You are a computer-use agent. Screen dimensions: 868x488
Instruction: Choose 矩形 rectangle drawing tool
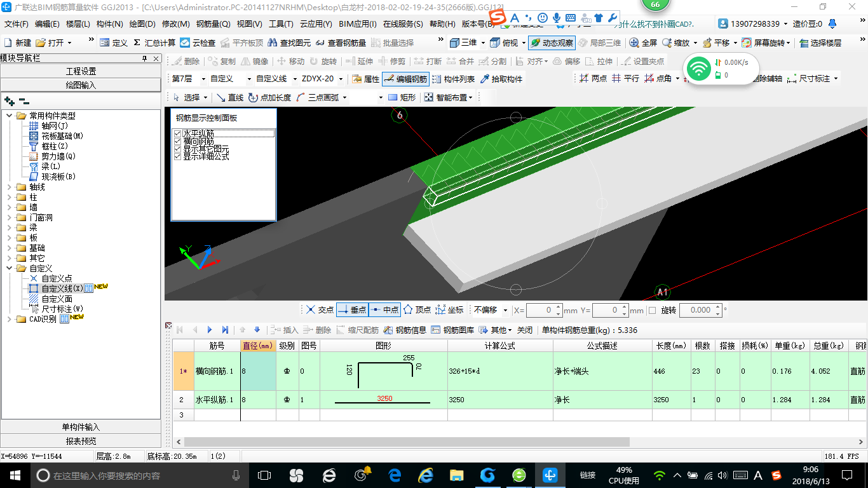[402, 97]
